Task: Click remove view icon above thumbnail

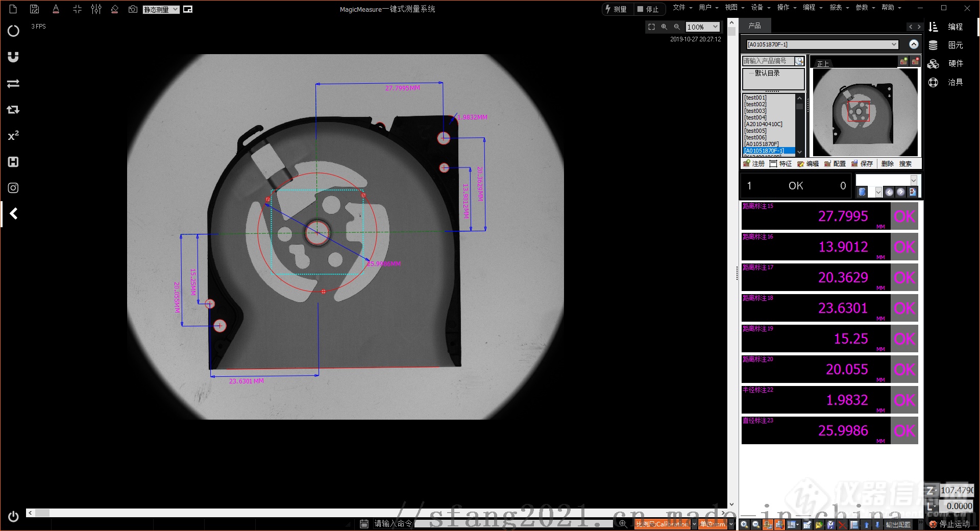Action: tap(915, 61)
